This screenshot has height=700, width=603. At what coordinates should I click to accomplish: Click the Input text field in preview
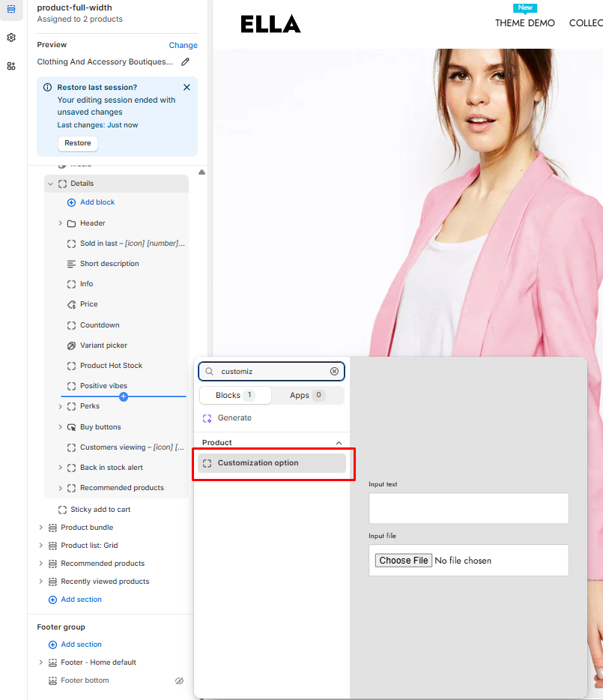468,508
